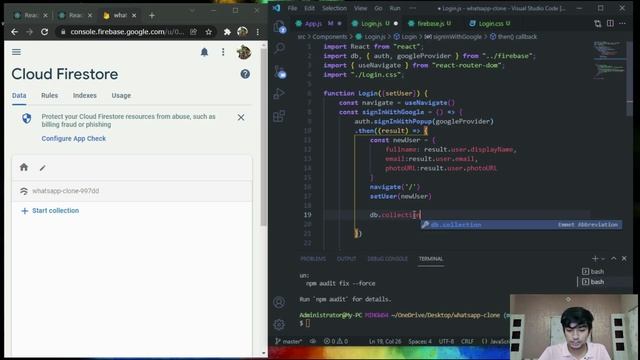Open the editor More Actions ellipsis

(x=622, y=24)
